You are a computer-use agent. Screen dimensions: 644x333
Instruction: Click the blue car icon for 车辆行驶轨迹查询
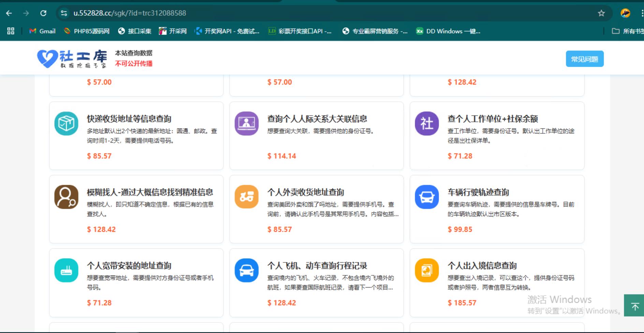pyautogui.click(x=427, y=197)
